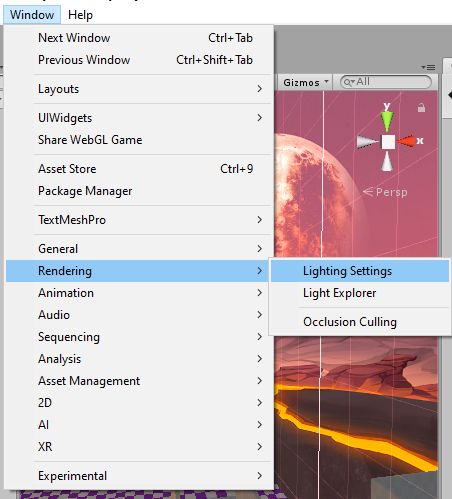
Task: Open the Occlusion Culling window
Action: [x=360, y=322]
